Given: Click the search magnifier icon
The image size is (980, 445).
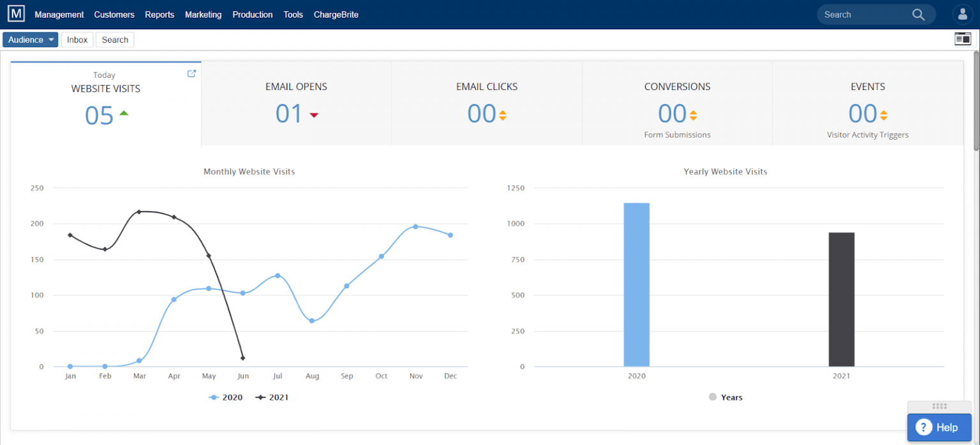Looking at the screenshot, I should coord(918,14).
